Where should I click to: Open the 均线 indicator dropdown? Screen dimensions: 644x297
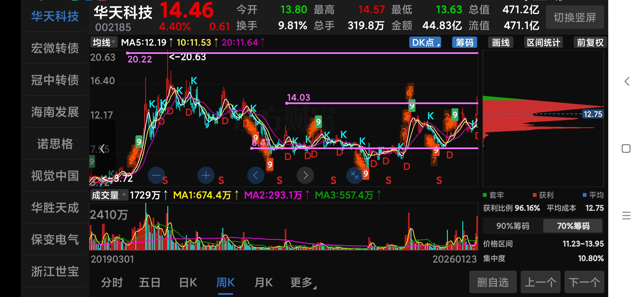coord(103,43)
